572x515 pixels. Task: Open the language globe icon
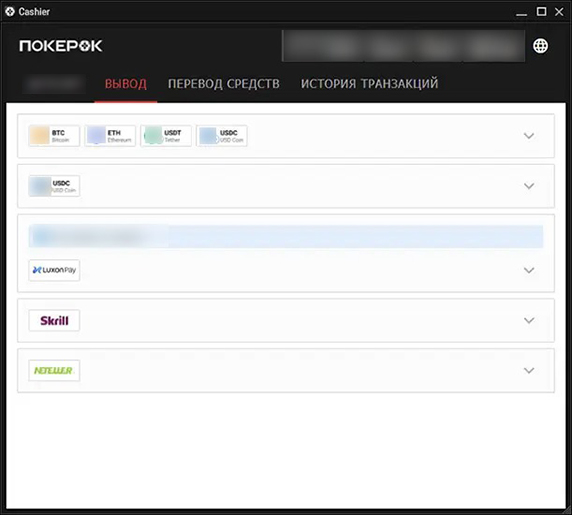(x=540, y=46)
